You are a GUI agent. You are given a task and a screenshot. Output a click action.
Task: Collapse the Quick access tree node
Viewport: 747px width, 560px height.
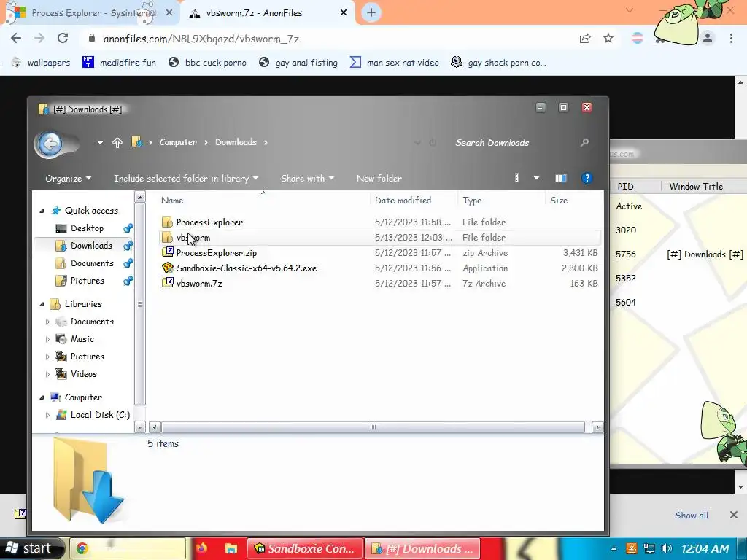coord(42,211)
